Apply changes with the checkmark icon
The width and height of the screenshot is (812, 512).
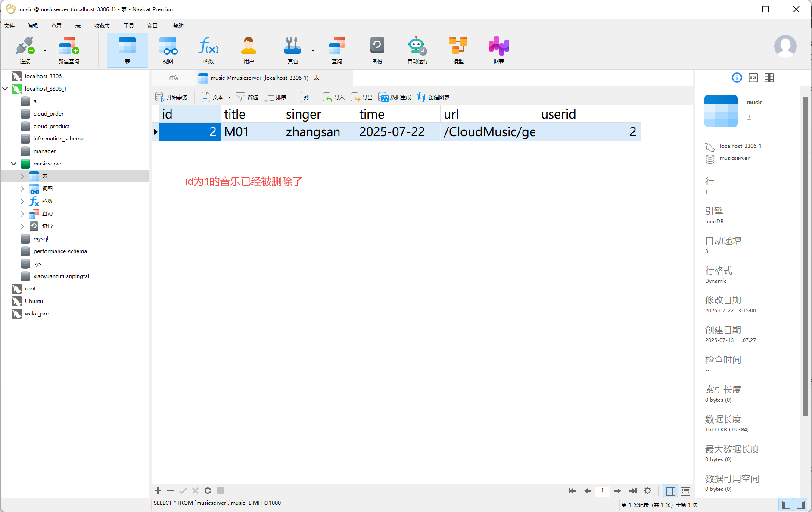pyautogui.click(x=183, y=490)
